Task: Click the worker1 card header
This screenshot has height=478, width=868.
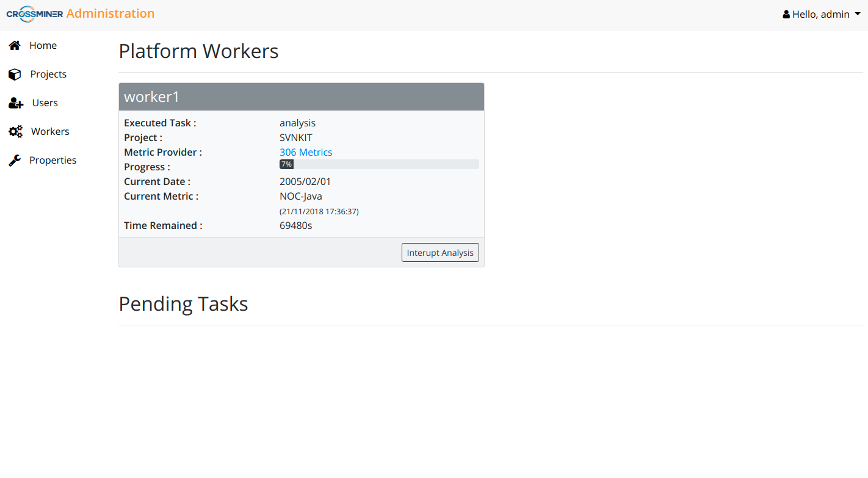Action: [x=302, y=96]
